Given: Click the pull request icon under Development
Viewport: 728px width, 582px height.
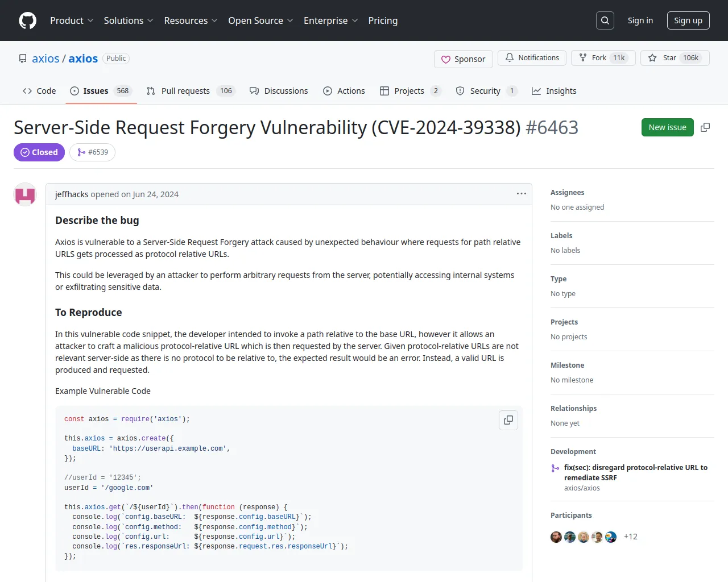Looking at the screenshot, I should point(555,468).
